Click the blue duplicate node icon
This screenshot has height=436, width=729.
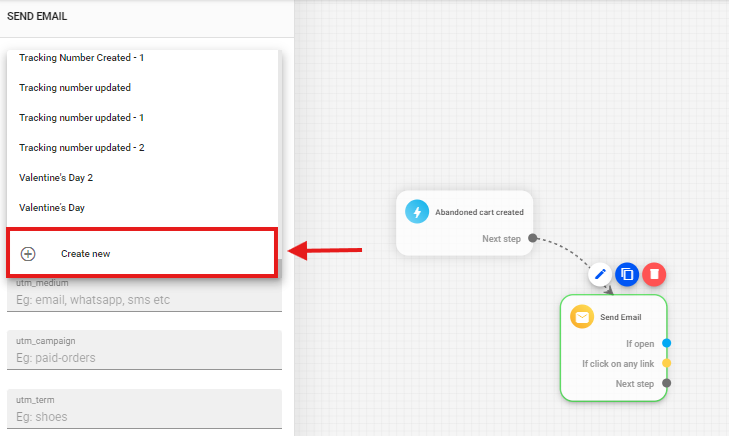pyautogui.click(x=627, y=273)
